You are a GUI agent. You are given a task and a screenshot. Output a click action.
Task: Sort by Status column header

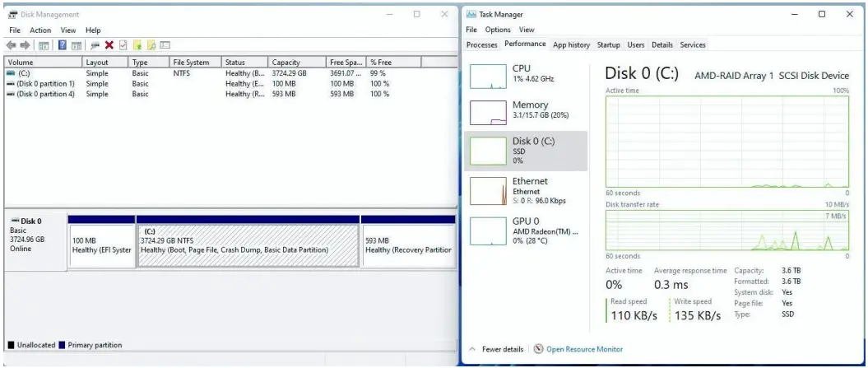click(x=244, y=62)
